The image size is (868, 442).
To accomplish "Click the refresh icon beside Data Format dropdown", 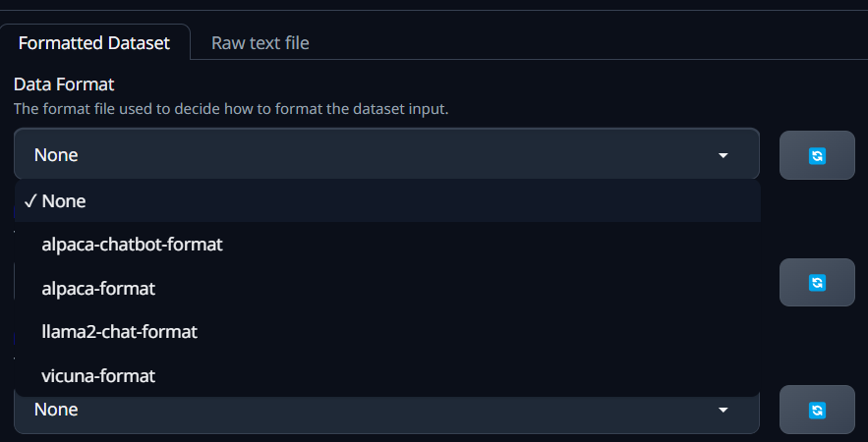I will click(817, 155).
